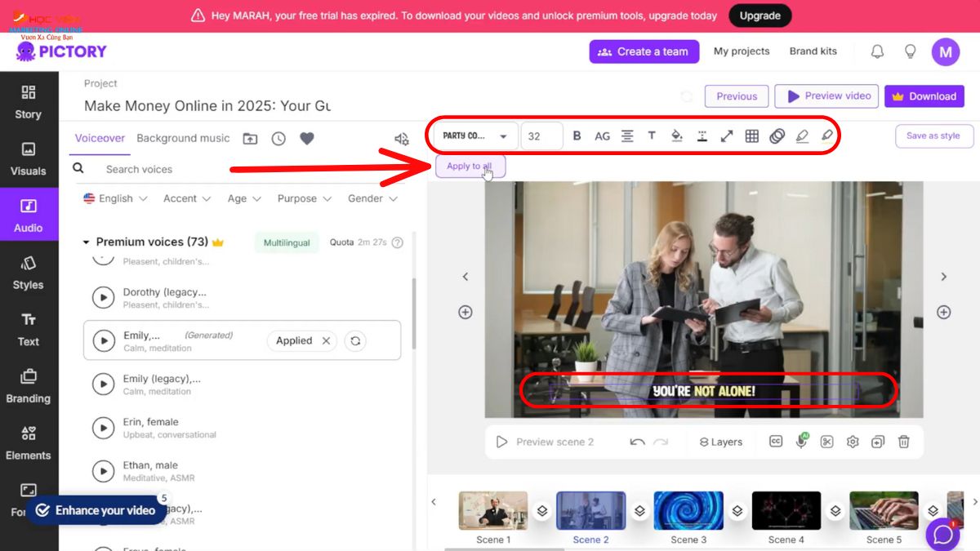This screenshot has height=551, width=980.
Task: Click the undo arrow icon
Action: pos(637,442)
